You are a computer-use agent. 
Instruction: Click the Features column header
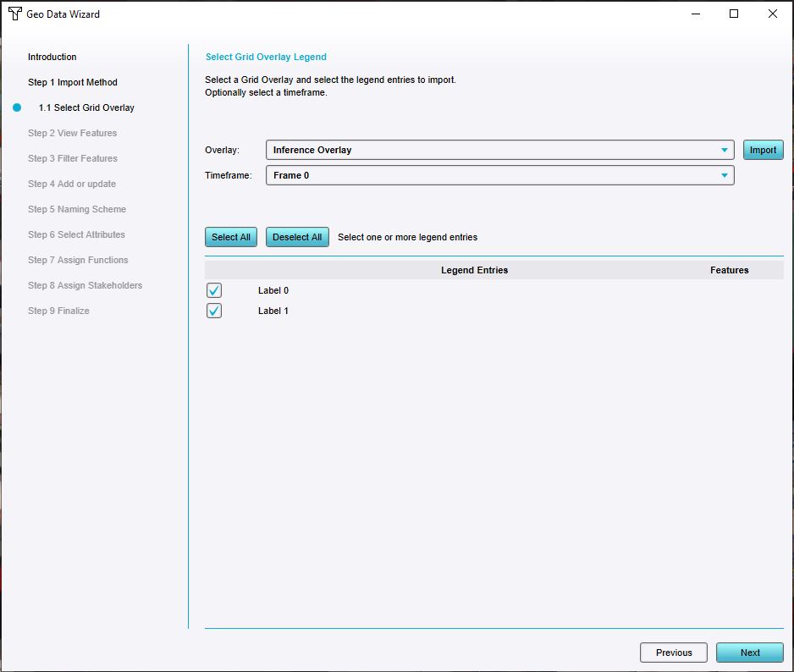[x=729, y=270]
